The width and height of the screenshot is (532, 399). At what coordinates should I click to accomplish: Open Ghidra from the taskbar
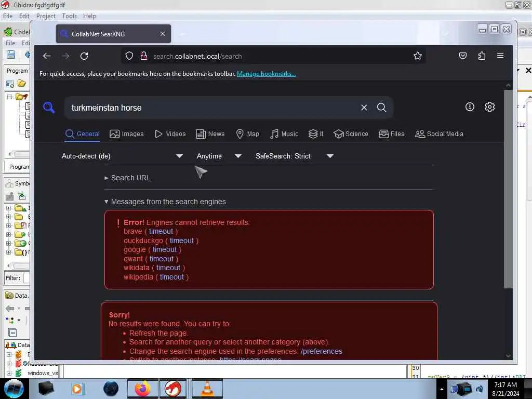[x=172, y=389]
